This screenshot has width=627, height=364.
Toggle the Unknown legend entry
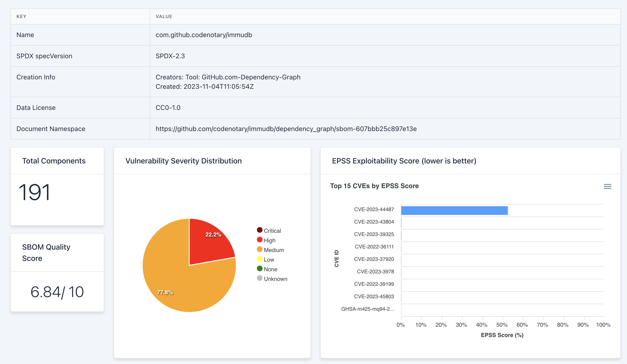tap(275, 279)
